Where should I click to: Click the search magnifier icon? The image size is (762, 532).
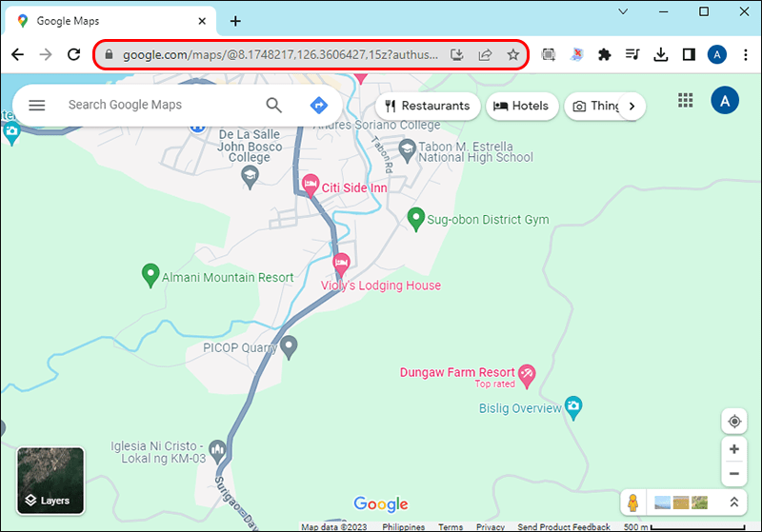point(273,105)
